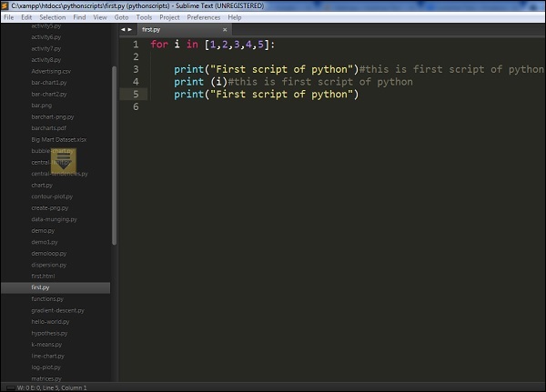
Task: Open dispersion.py in the sidebar
Action: pyautogui.click(x=49, y=265)
